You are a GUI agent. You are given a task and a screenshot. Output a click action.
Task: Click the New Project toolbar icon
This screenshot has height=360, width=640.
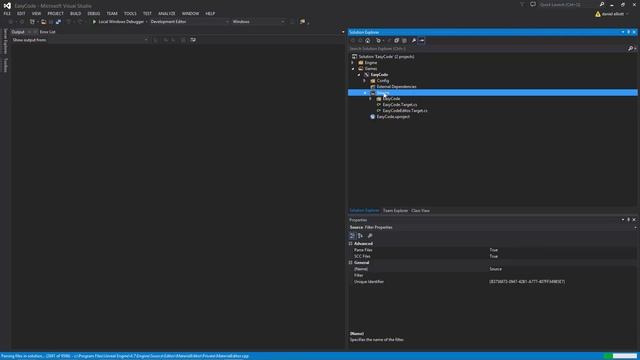[x=32, y=22]
